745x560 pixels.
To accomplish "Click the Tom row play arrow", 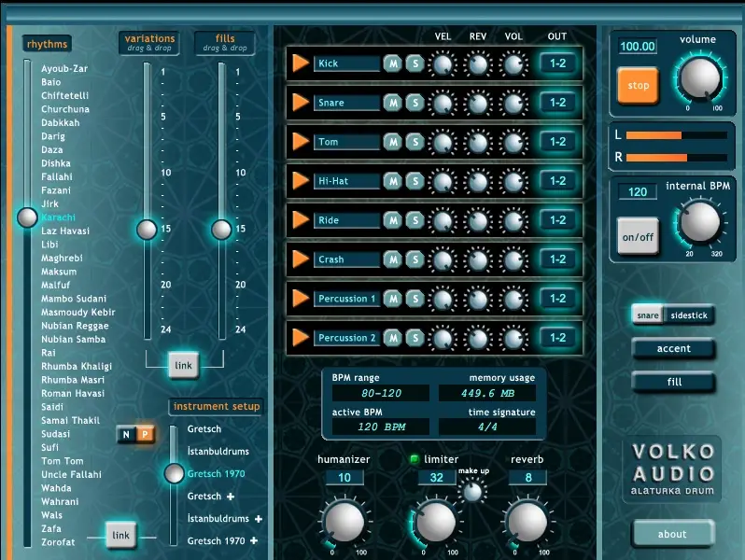I will click(x=301, y=141).
